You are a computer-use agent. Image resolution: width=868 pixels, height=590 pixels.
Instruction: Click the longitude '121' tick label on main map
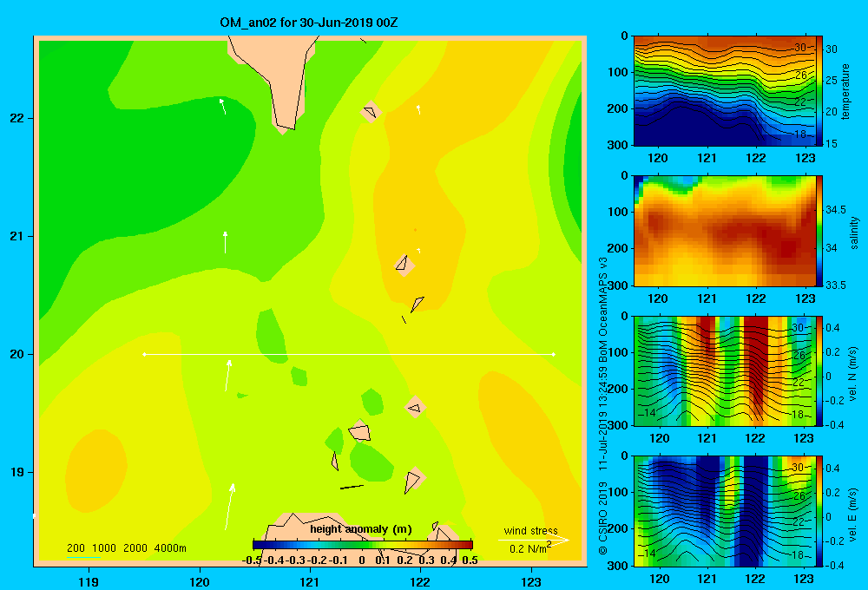(x=310, y=581)
